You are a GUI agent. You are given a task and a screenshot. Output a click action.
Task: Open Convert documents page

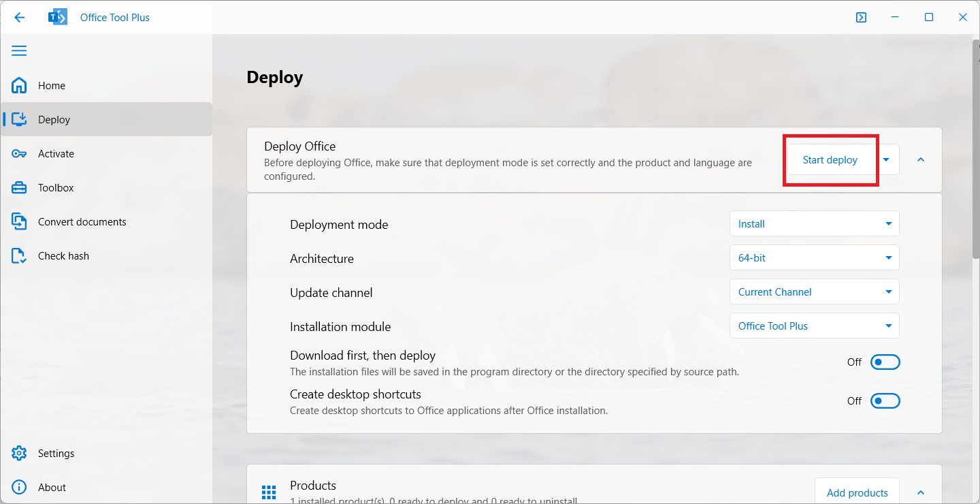point(106,222)
